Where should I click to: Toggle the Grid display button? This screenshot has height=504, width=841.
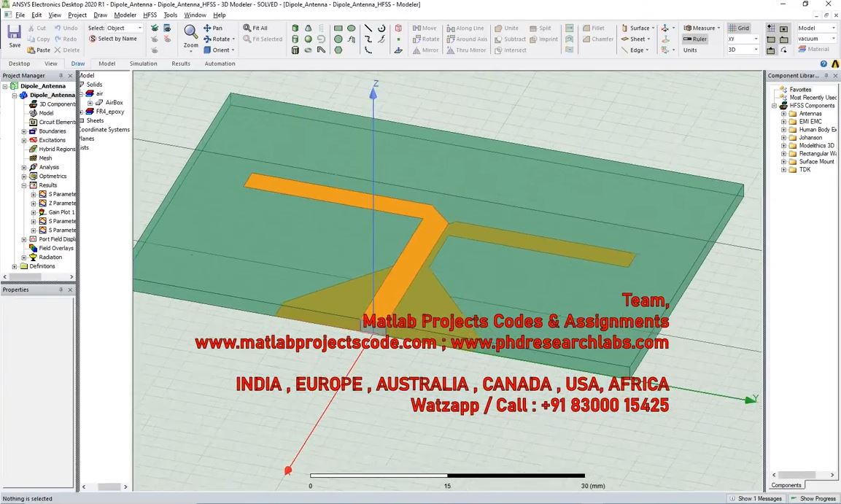tap(738, 28)
